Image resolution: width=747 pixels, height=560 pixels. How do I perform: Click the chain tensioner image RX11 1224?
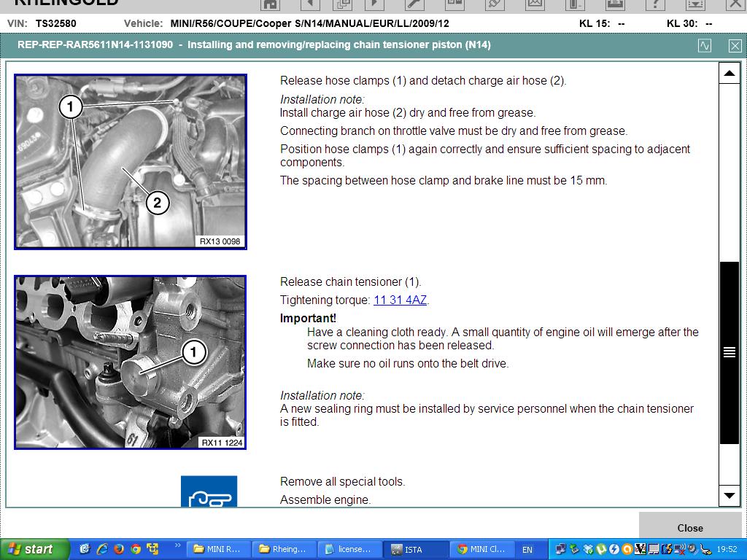pyautogui.click(x=131, y=362)
